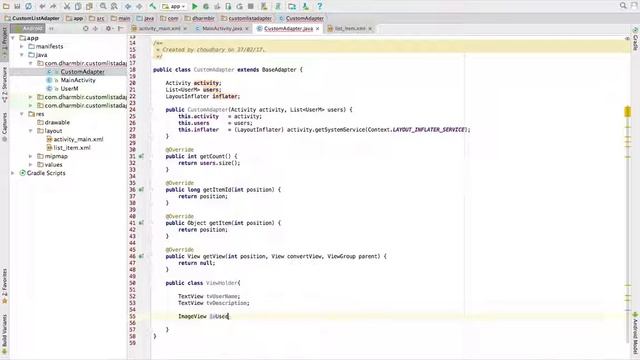Click the project panel settings gear icon
The image size is (640, 360).
click(108, 29)
